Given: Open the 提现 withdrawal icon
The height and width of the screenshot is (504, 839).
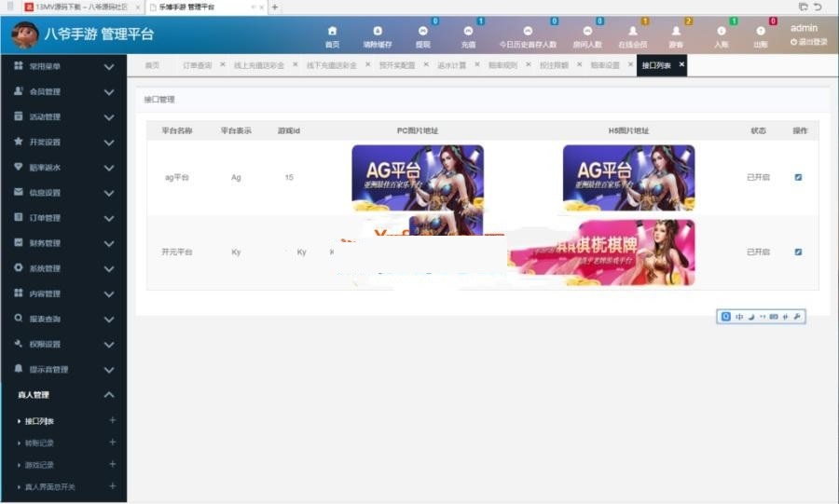Looking at the screenshot, I should tap(422, 33).
